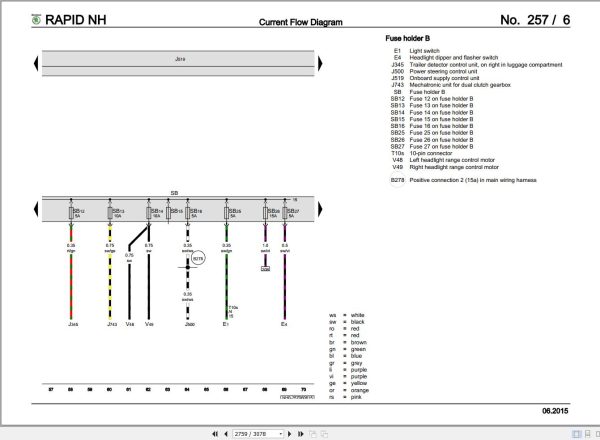The height and width of the screenshot is (440, 600).
Task: Click the Skoda logo next to RAPID NH
Action: [x=36, y=20]
